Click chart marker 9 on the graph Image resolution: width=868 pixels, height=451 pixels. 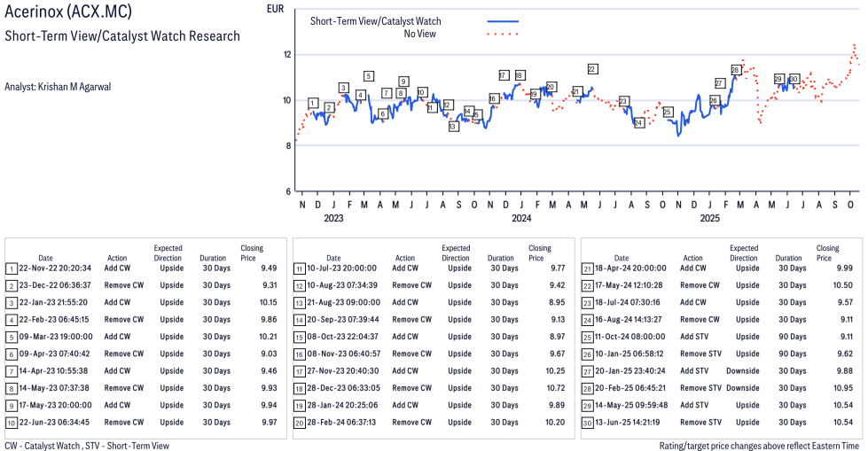pyautogui.click(x=403, y=82)
